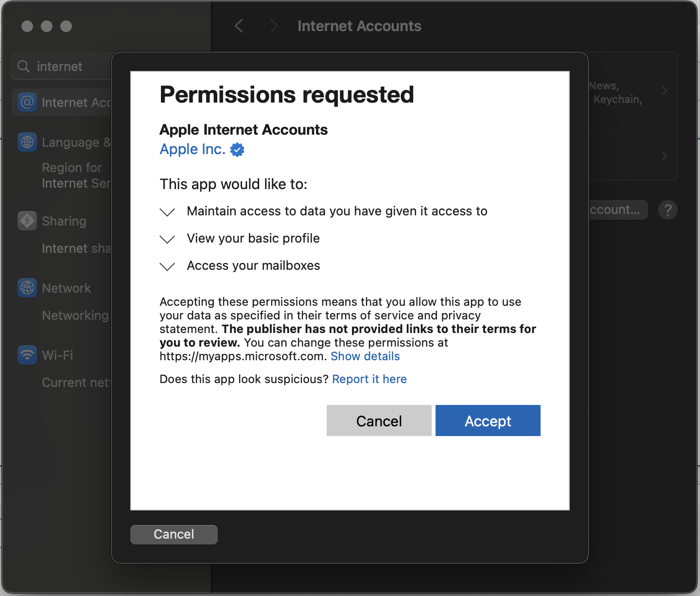
Task: Select 'Maintain access to data' text
Action: click(x=337, y=211)
